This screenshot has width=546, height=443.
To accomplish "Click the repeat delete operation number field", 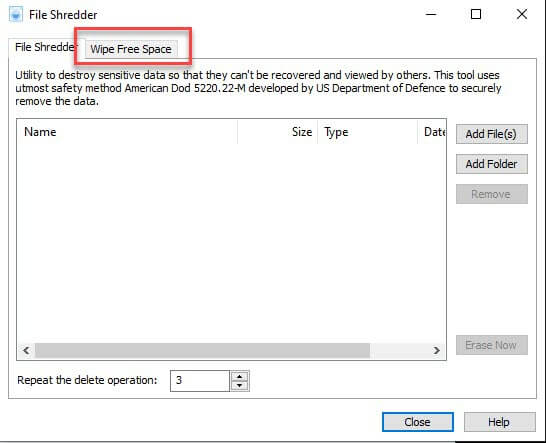I will pos(200,381).
